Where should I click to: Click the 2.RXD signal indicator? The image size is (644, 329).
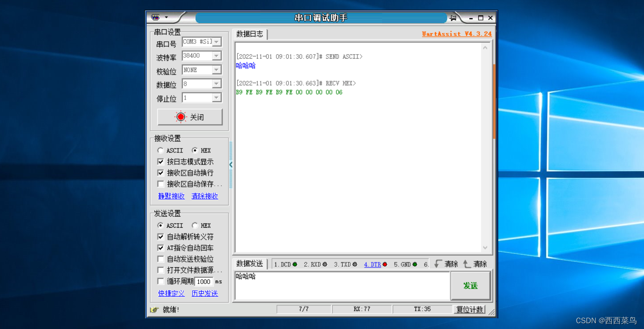pyautogui.click(x=315, y=264)
